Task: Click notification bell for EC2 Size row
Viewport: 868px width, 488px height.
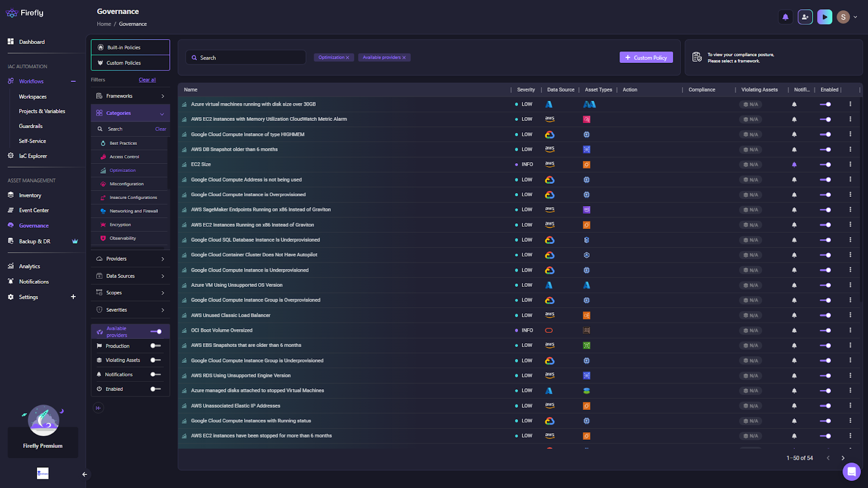Action: 794,164
